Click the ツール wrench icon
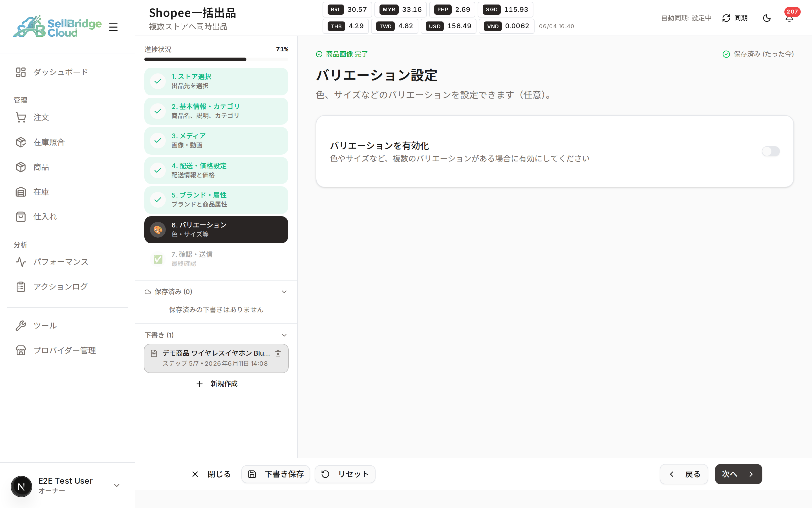Viewport: 812px width, 508px height. (x=21, y=326)
